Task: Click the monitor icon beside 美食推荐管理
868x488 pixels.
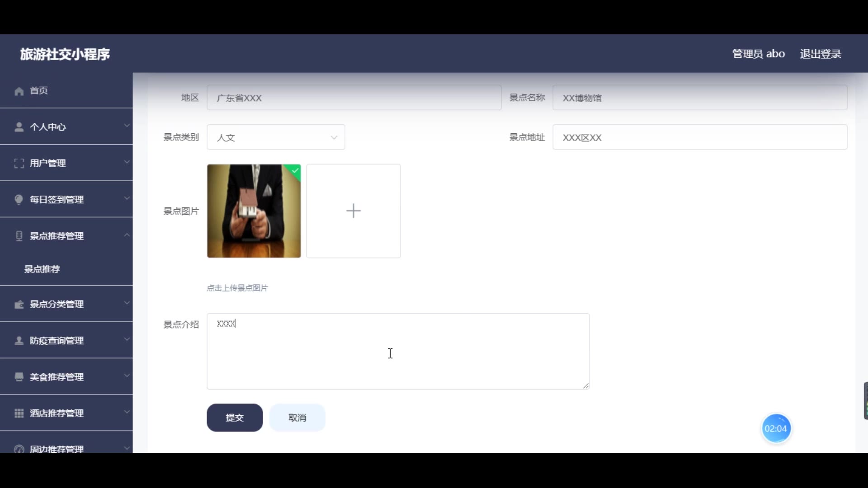Action: 19,377
